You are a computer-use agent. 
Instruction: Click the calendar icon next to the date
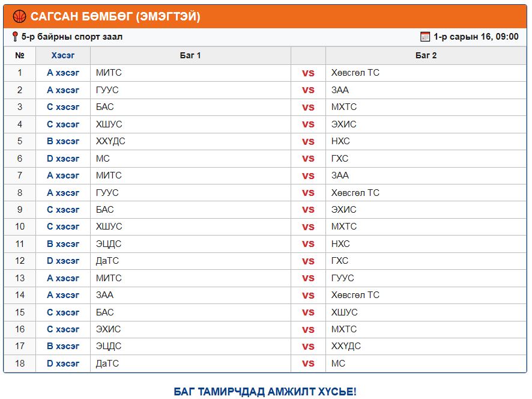tap(425, 37)
